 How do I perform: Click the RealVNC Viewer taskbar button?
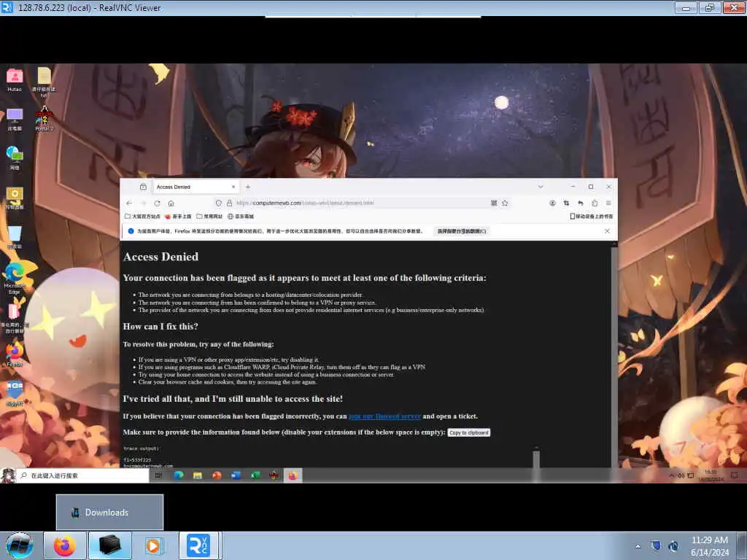click(199, 545)
